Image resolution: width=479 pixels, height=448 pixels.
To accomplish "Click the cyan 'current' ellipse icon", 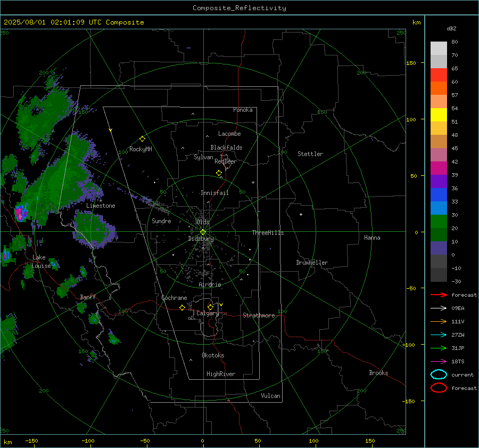I will pos(439,374).
